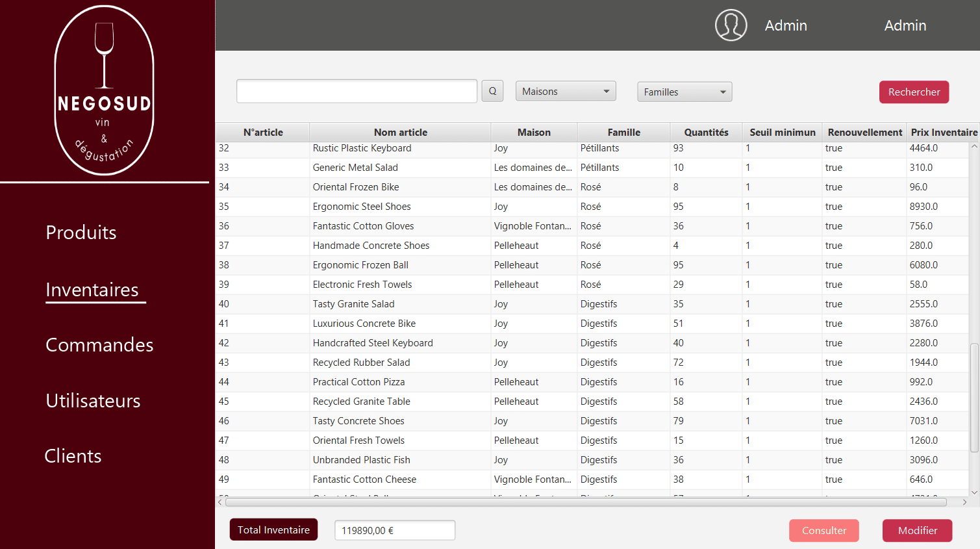Expand the Familles dropdown
Screen dimensions: 980x549
tap(685, 92)
